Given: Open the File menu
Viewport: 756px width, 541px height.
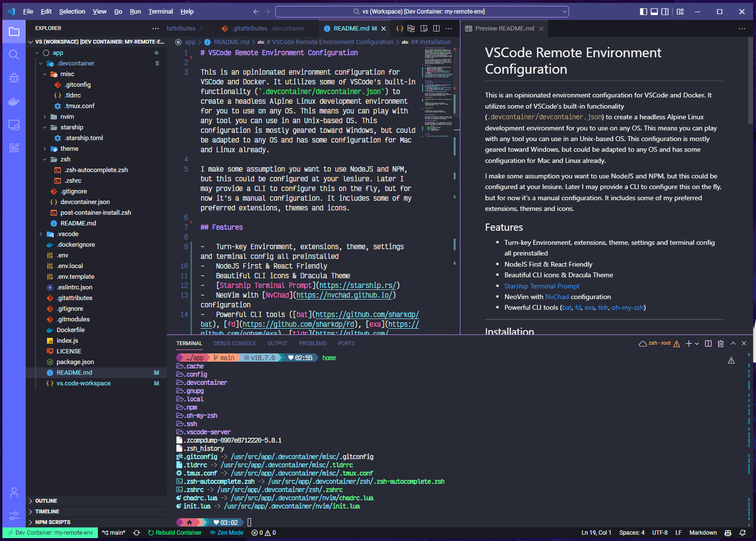Looking at the screenshot, I should pos(28,12).
